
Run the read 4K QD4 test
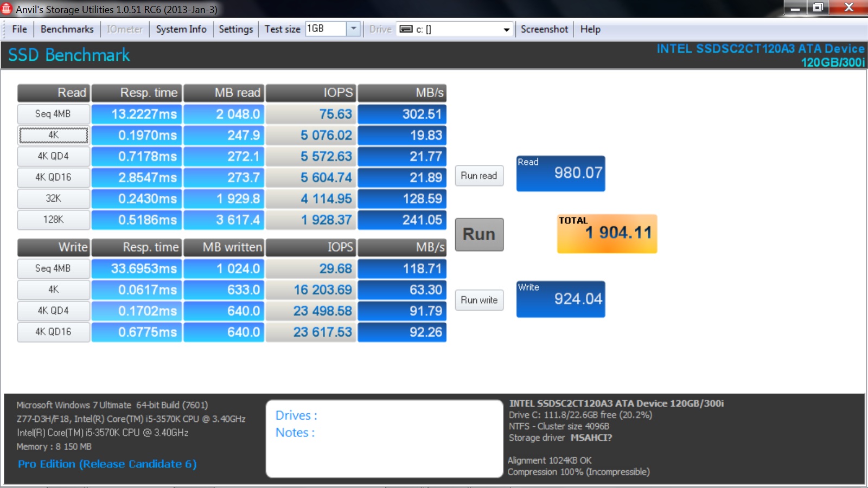click(53, 156)
